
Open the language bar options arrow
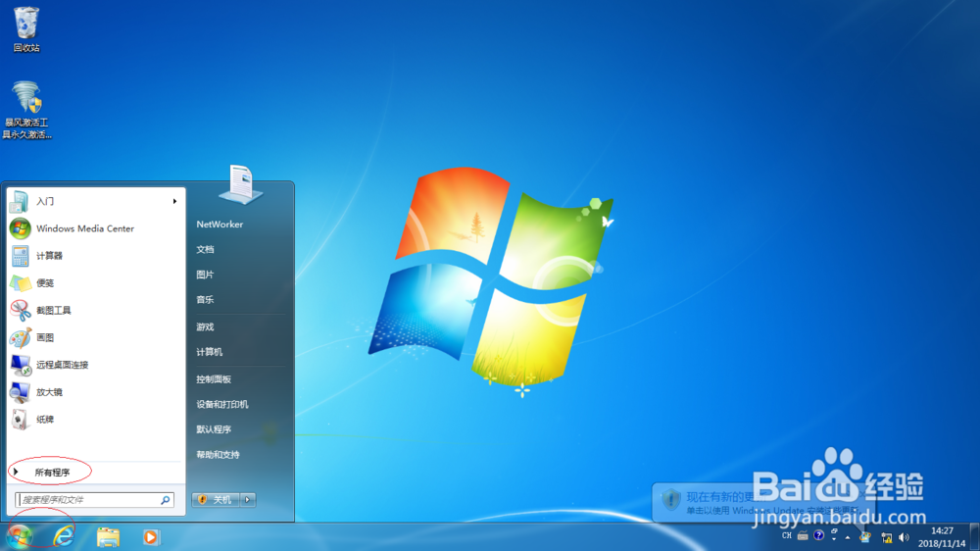(x=834, y=539)
